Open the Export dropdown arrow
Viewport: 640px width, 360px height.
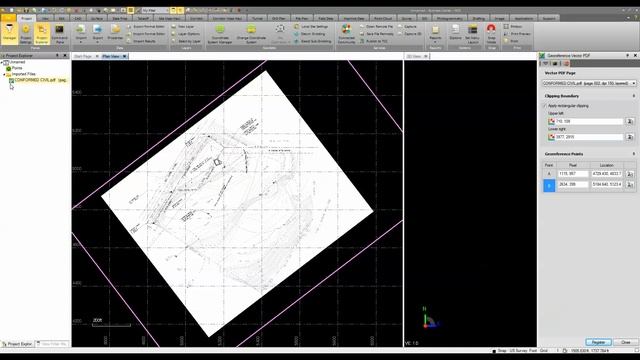tap(98, 42)
